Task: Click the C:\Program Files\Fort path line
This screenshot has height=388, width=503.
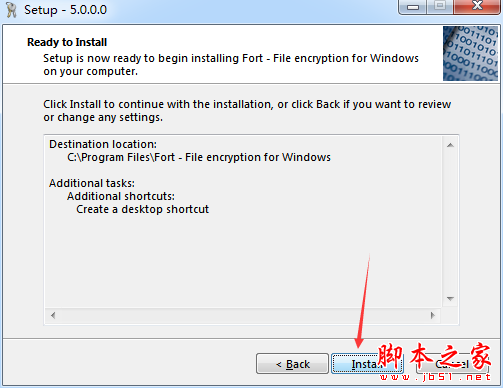Action: tap(199, 157)
